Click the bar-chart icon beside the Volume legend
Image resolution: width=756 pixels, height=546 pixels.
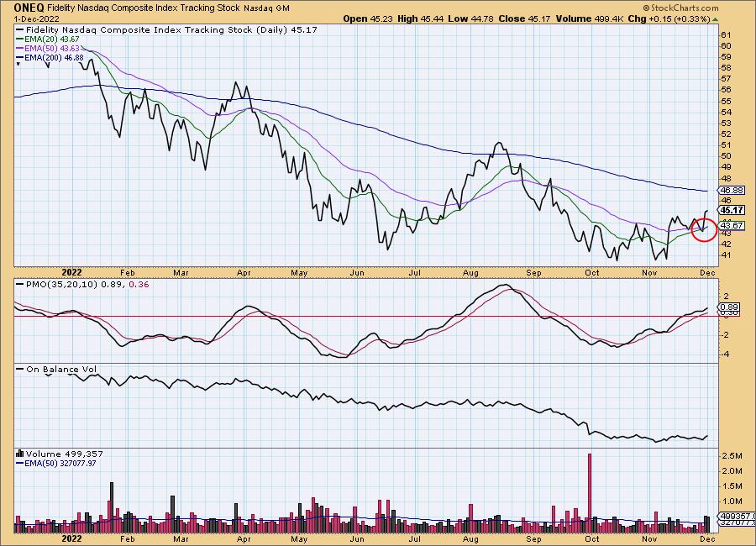point(20,454)
